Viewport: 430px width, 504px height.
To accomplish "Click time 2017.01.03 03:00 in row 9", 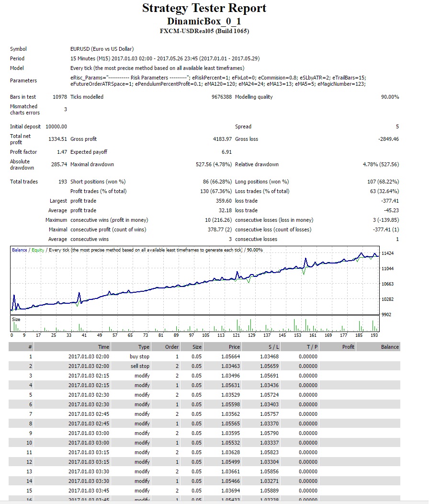I will pos(89,433).
